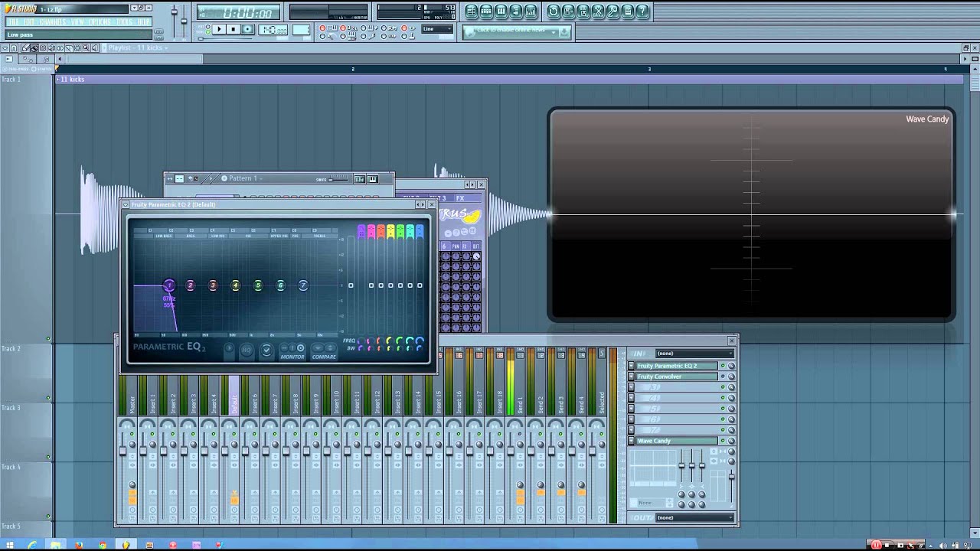Toggle Fruity Convolver effect slot on/off

click(723, 377)
